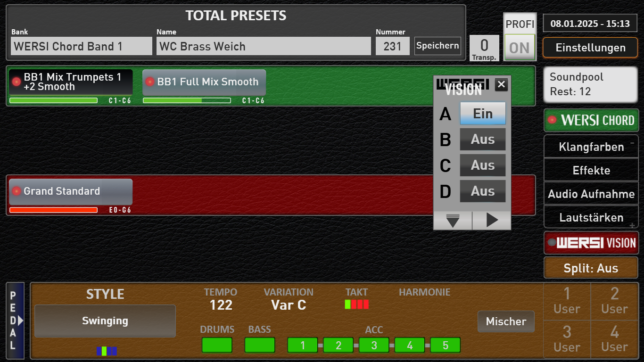Toggle ACC track 3
Image resolution: width=644 pixels, height=362 pixels.
point(374,345)
